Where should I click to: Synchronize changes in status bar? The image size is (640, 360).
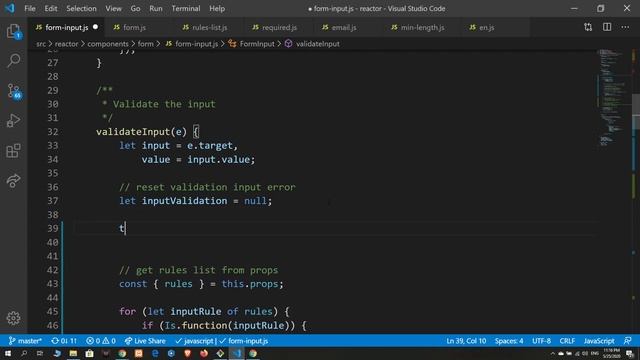pos(64,341)
